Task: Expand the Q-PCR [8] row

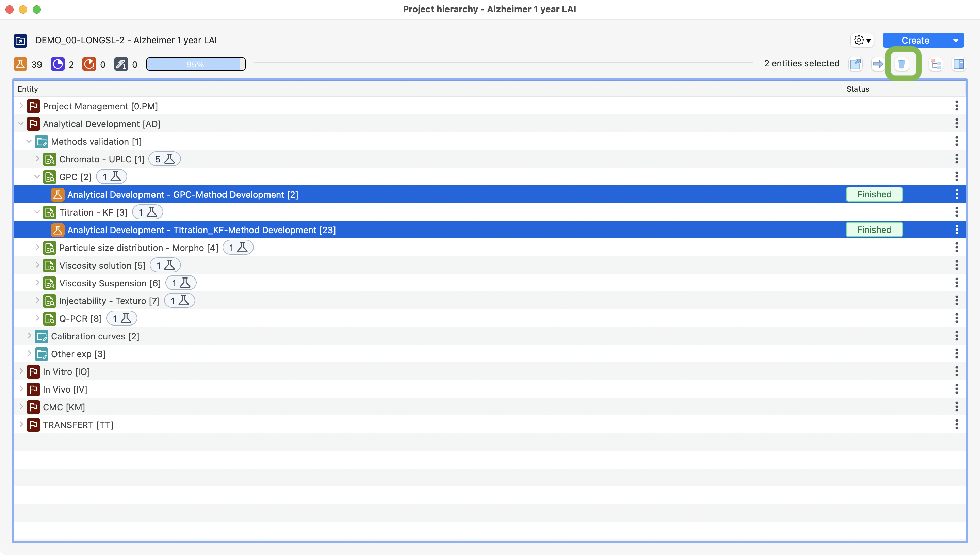Action: tap(37, 318)
